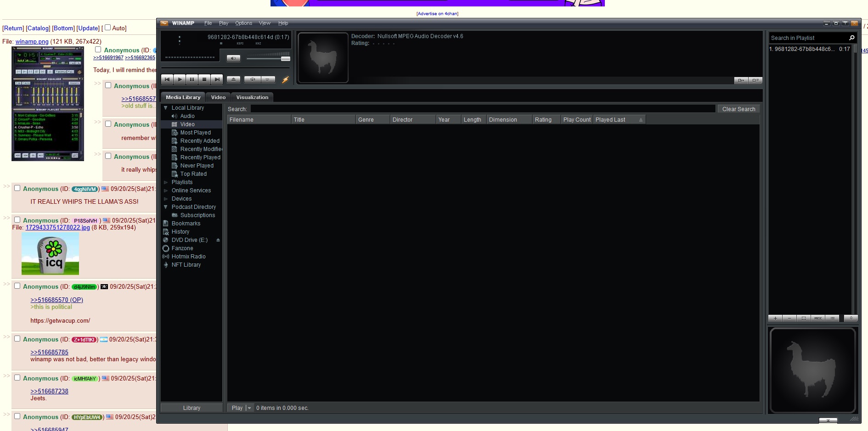Mute audio with the speaker button
The image size is (868, 431).
tap(233, 58)
